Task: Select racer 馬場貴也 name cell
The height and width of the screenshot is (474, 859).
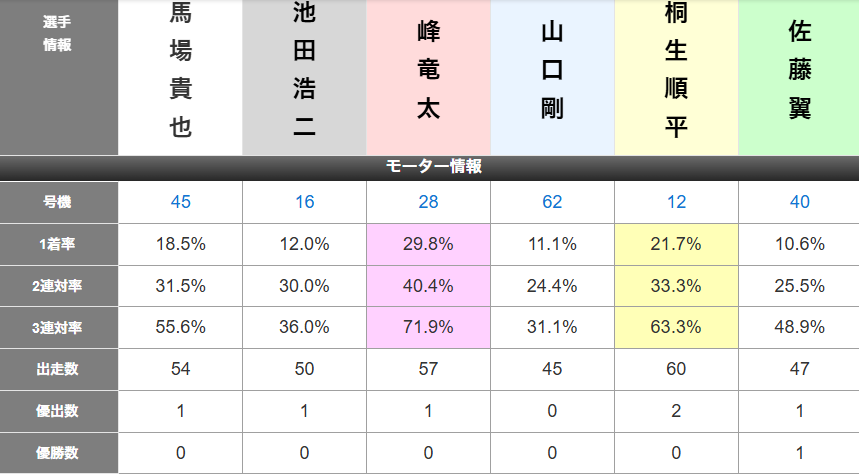Action: 180,77
